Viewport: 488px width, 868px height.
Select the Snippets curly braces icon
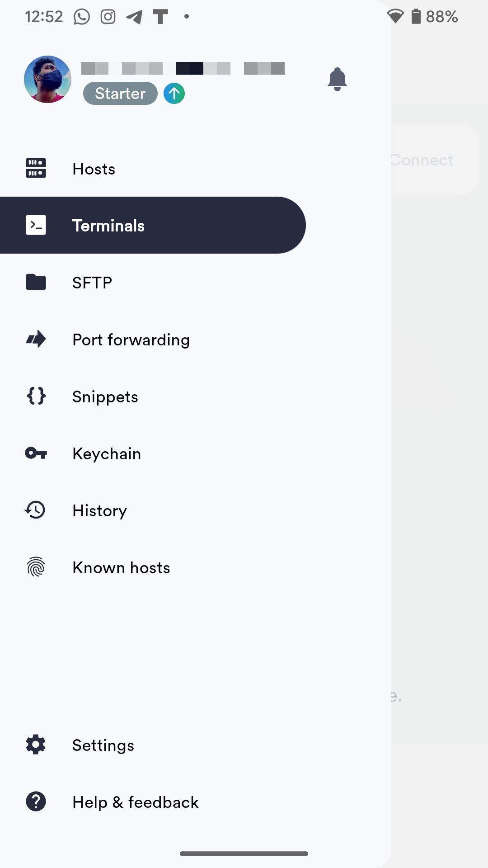click(x=36, y=396)
